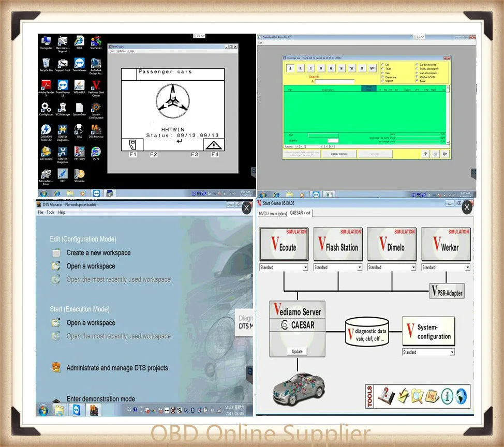504x447 pixels.
Task: Click Start button in DTS Monaco taskbar
Action: coord(43,410)
